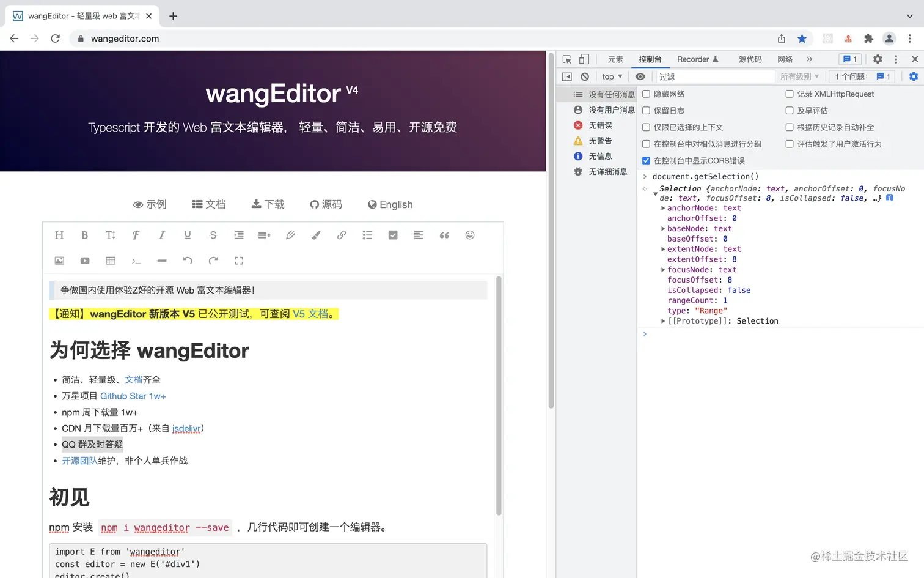Insert a table
The image size is (924, 578).
[111, 261]
